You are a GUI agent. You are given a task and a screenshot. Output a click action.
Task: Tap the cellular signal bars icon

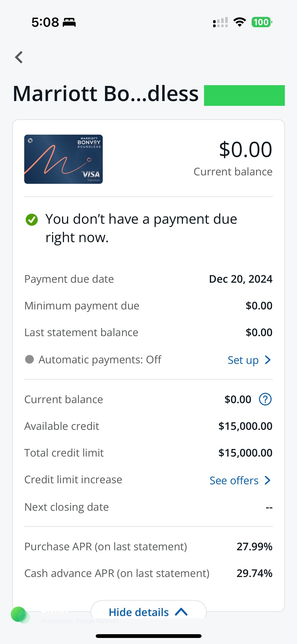[220, 22]
